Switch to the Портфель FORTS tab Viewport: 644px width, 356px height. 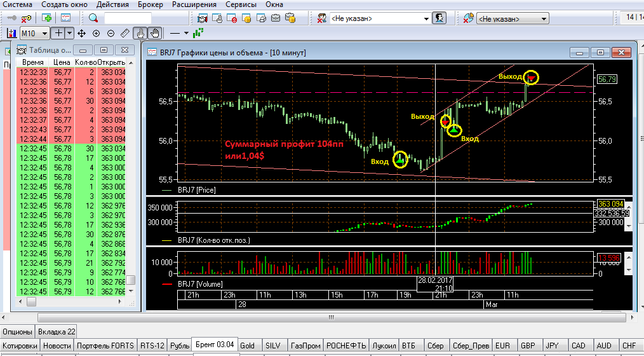(105, 346)
